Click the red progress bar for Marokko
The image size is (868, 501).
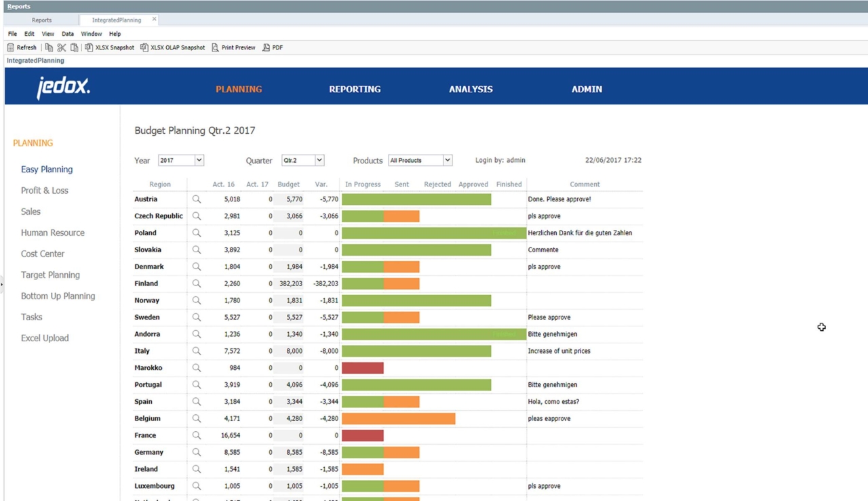pos(363,368)
